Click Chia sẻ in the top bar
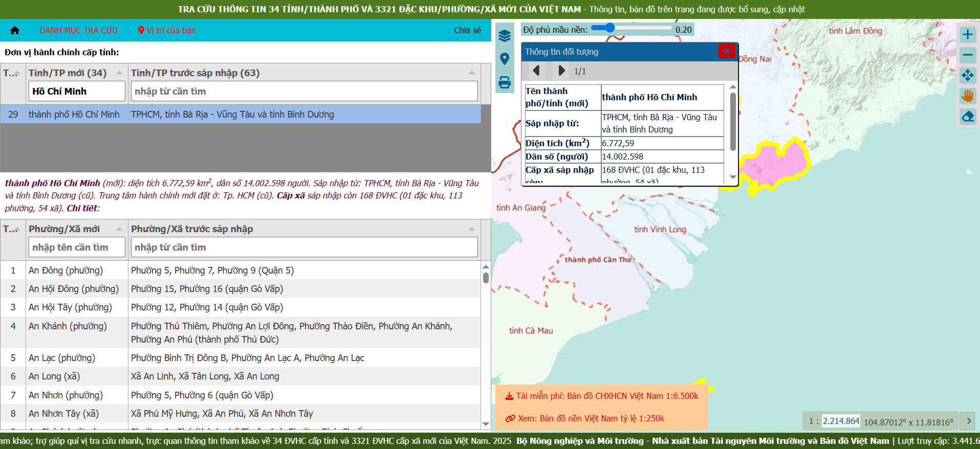 click(467, 30)
